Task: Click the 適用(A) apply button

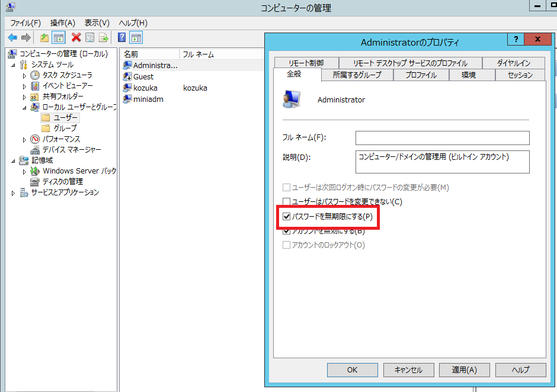Action: (464, 369)
